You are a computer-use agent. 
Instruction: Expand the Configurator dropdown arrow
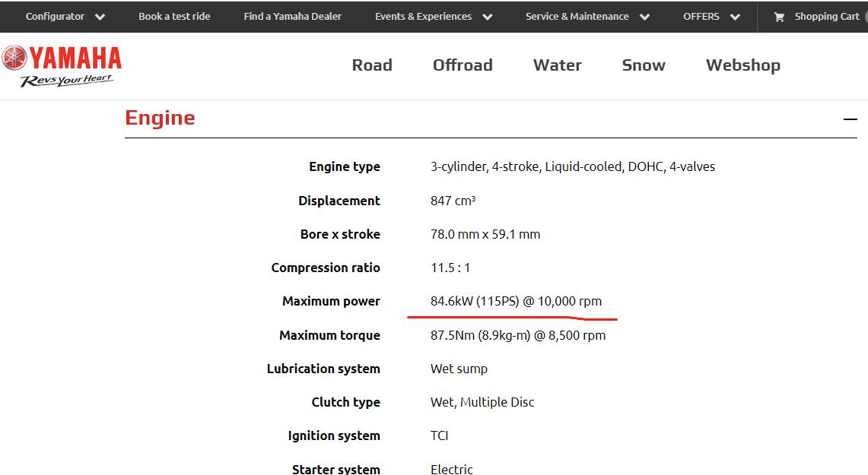(100, 17)
